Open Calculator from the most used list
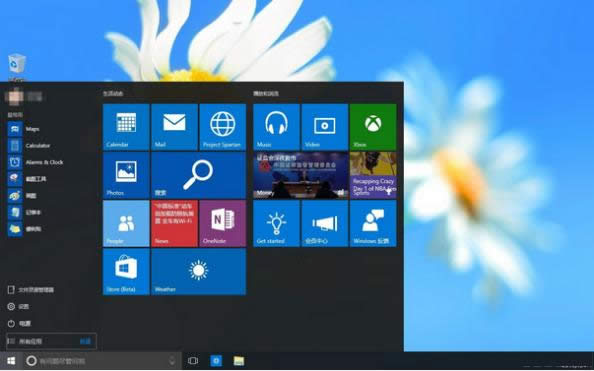This screenshot has width=594, height=371. click(49, 146)
